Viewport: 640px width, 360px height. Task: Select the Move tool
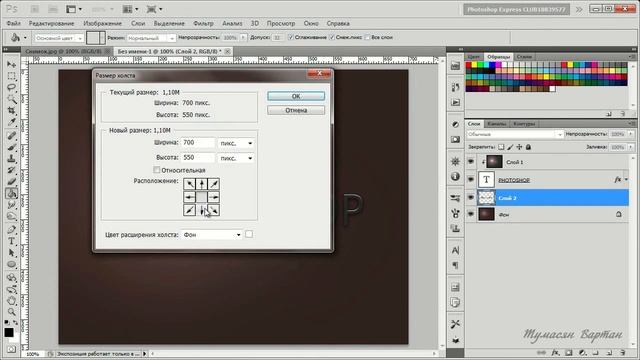[11, 64]
